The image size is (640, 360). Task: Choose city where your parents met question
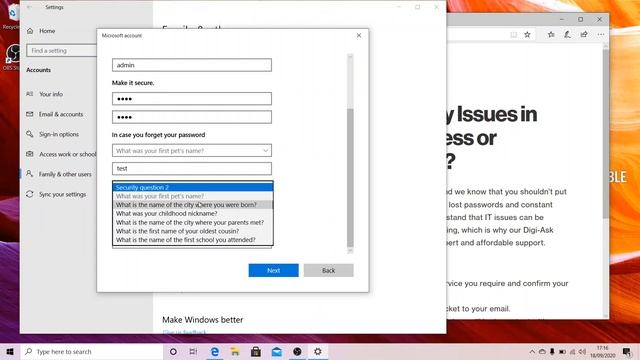pos(193,222)
